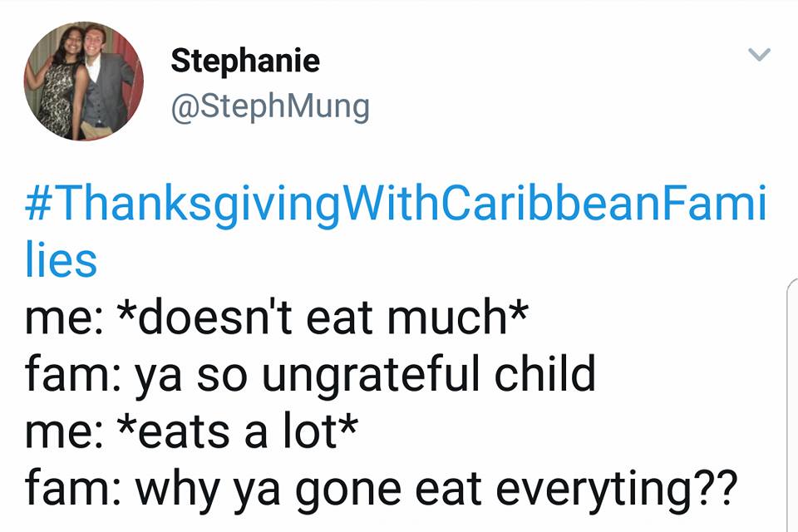
Task: Click the woman in the avatar photo
Action: (57, 83)
